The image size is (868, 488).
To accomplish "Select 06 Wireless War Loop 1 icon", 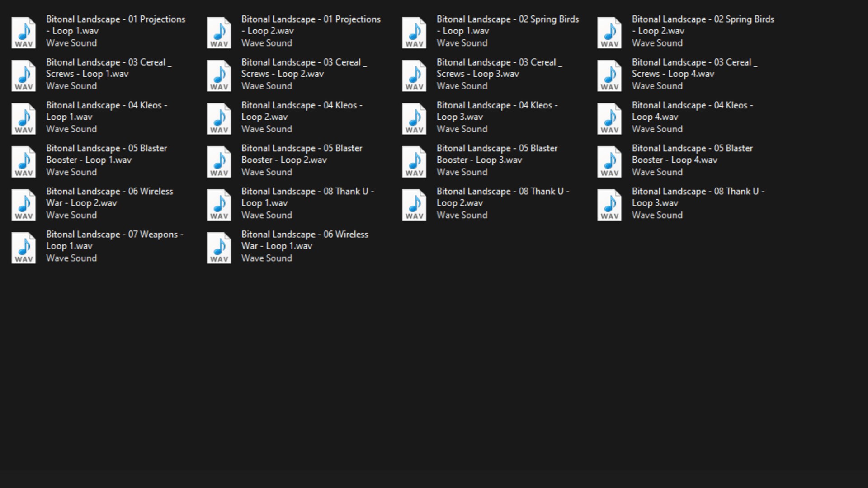I will pos(219,247).
